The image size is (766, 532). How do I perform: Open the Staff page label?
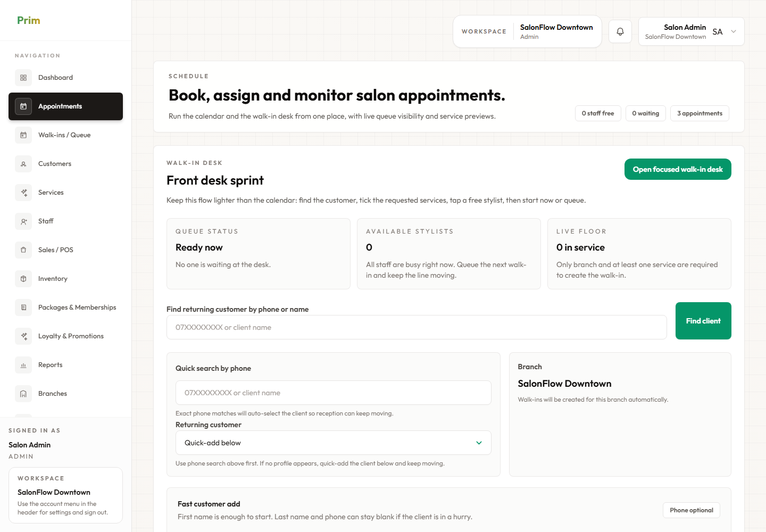[46, 221]
